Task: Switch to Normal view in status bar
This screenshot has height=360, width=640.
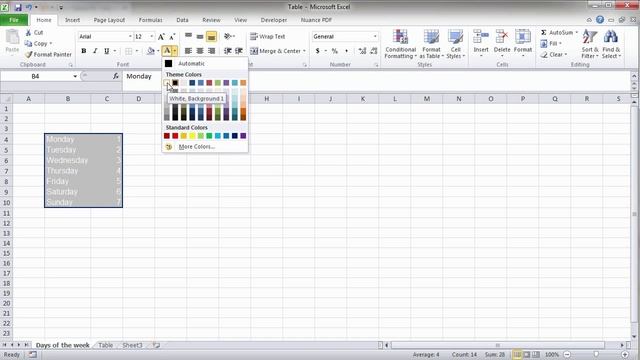Action: coord(517,355)
